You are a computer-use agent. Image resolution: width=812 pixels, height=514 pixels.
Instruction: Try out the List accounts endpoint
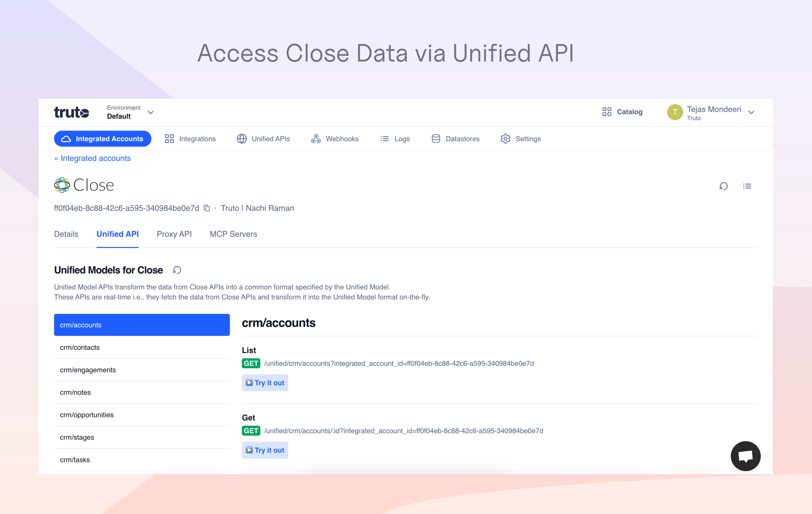[265, 383]
